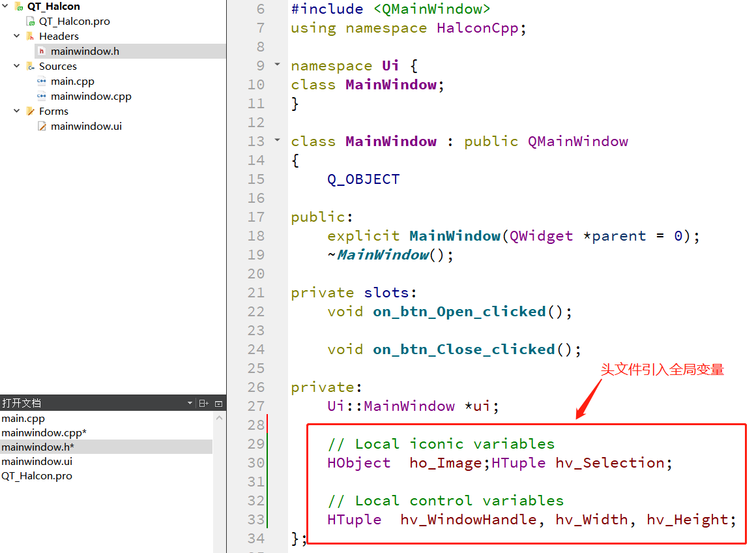Screen dimensions: 756x553
Task: Select main.cpp in project tree
Action: click(x=72, y=82)
